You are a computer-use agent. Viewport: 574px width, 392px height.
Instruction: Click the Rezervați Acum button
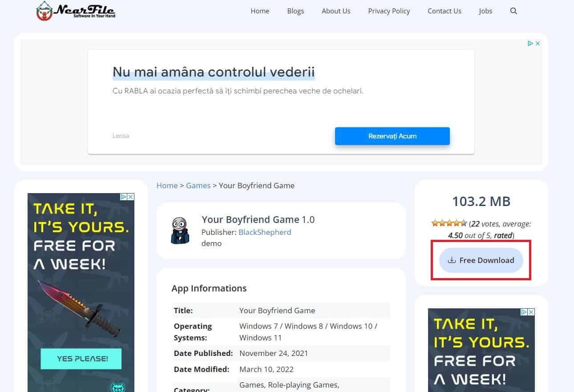tap(392, 136)
